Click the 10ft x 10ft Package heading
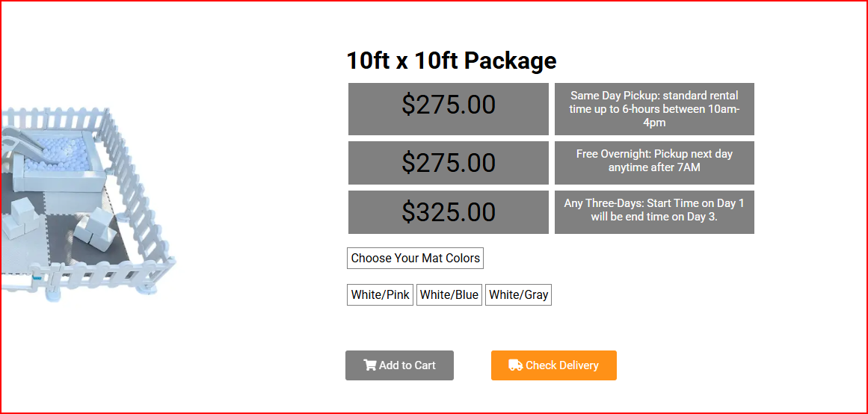Screen dimensions: 868x414 [451, 61]
